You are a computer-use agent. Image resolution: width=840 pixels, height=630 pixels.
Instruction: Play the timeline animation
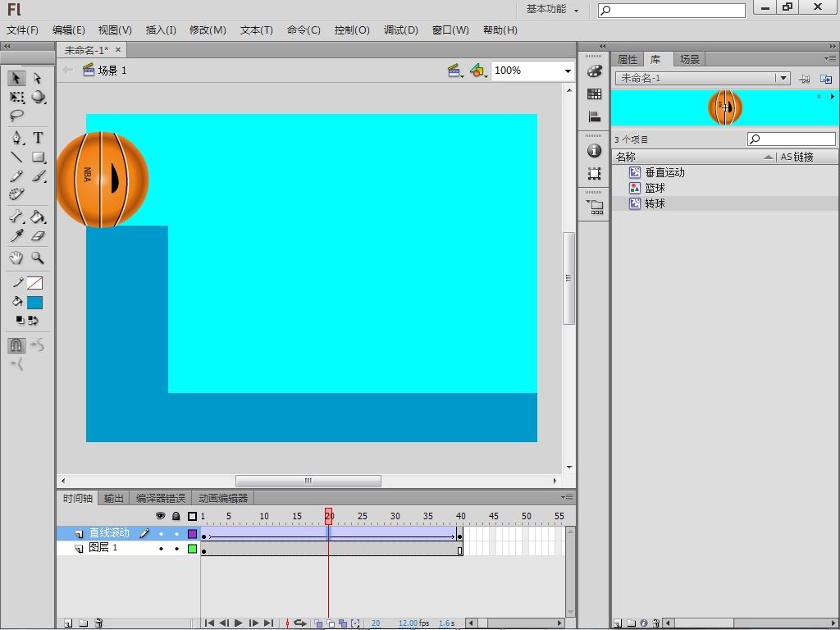point(239,623)
